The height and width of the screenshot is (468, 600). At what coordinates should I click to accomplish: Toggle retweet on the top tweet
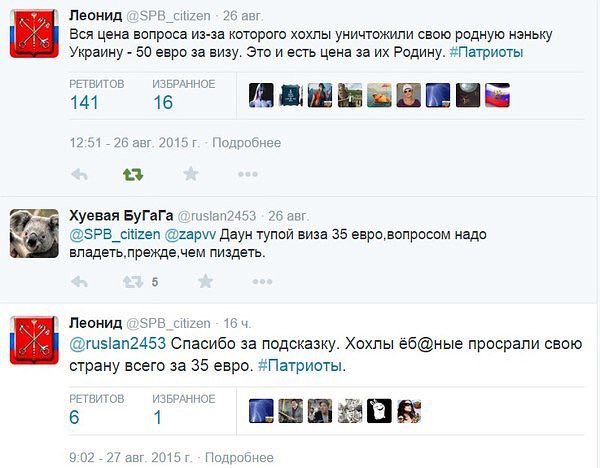point(132,174)
